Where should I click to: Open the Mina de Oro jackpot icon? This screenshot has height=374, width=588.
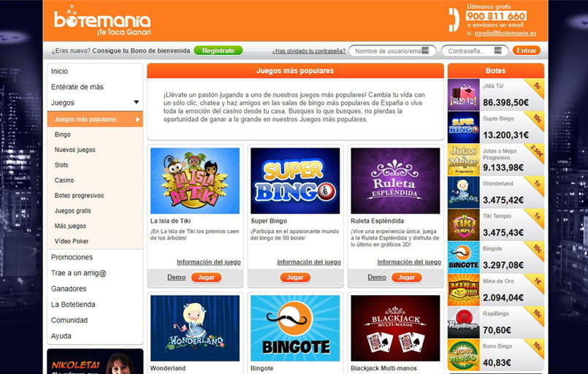[x=464, y=289]
